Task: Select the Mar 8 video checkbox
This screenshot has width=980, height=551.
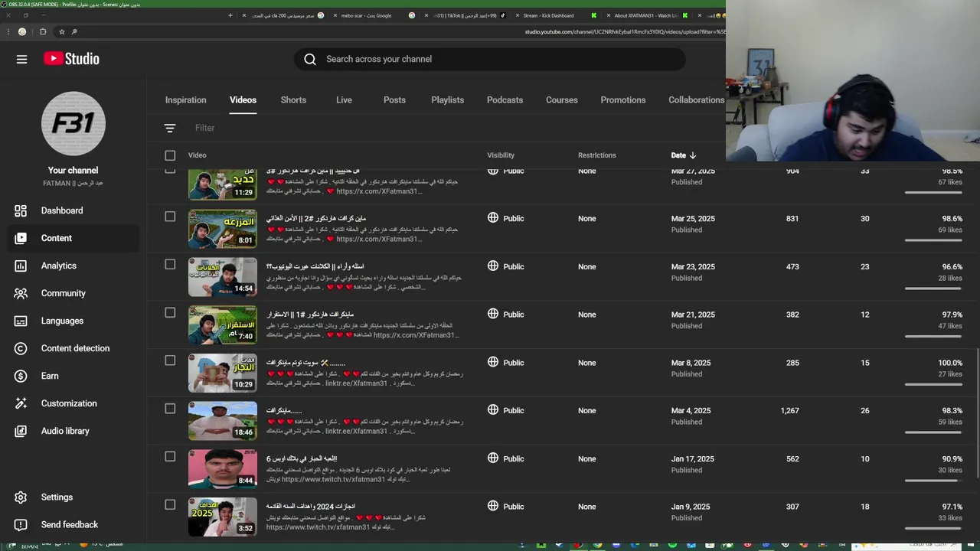Action: [x=170, y=360]
